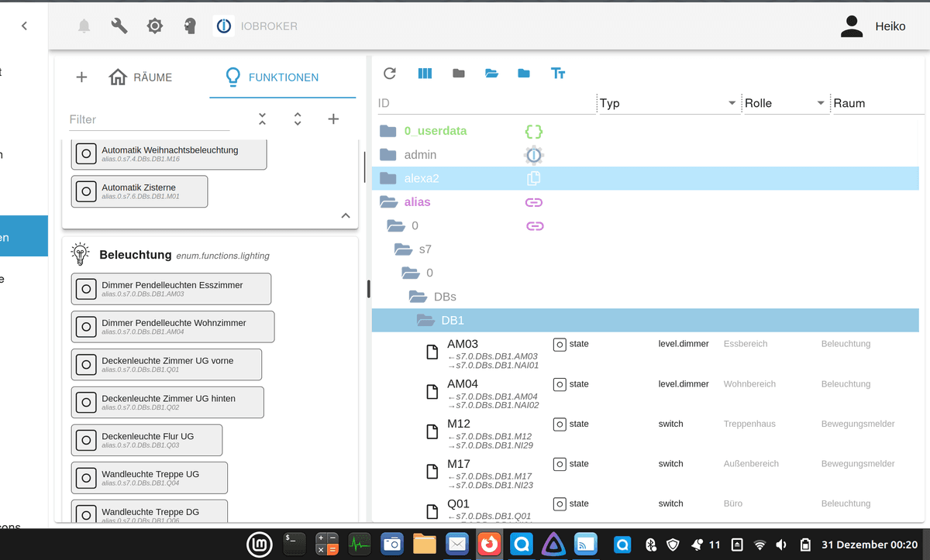Collapse the DB1 folder in tree
930x560 pixels.
click(x=425, y=320)
